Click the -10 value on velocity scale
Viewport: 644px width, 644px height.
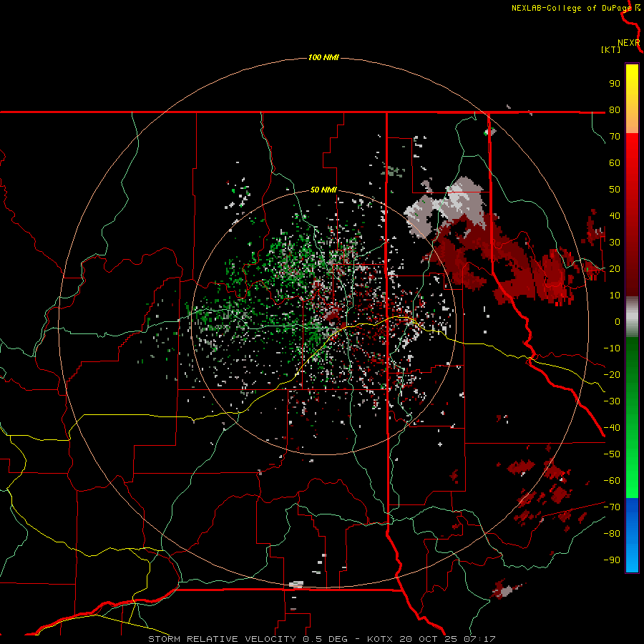(x=612, y=348)
